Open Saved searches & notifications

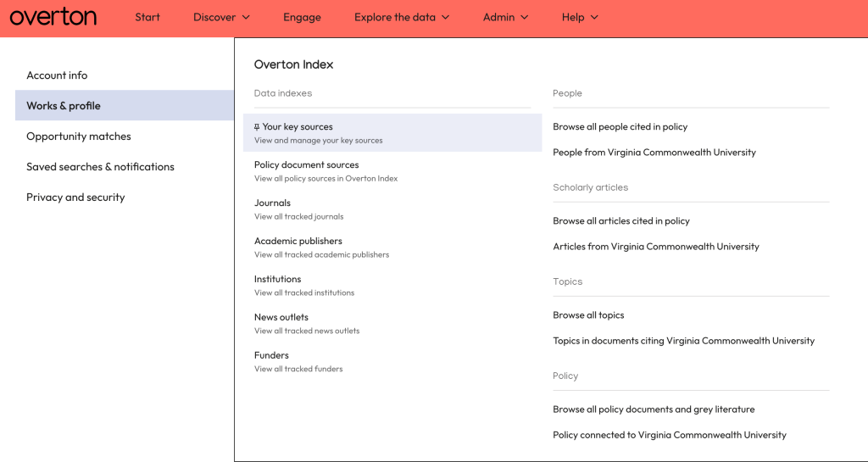click(x=100, y=167)
